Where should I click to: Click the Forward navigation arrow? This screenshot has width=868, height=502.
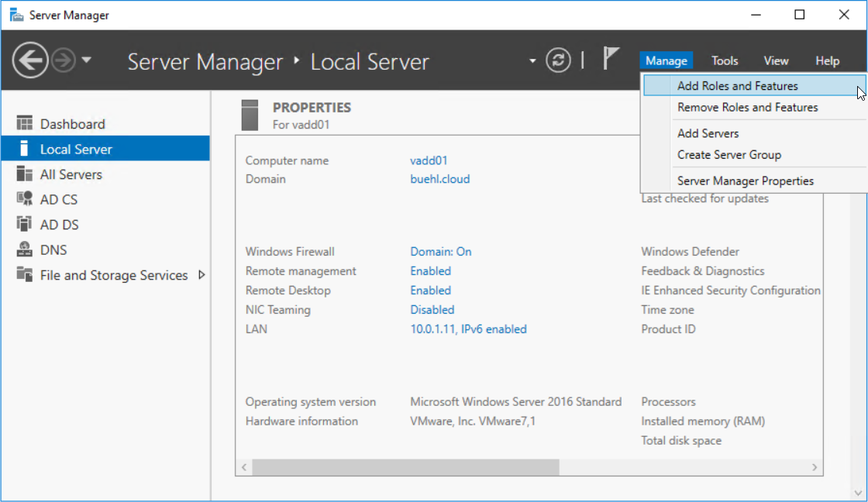64,60
